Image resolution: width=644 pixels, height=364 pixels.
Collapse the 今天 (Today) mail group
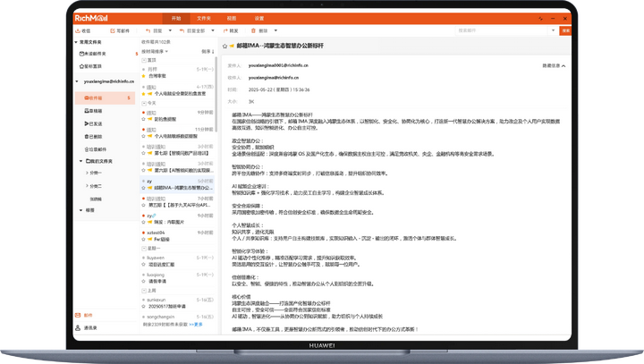coord(144,103)
